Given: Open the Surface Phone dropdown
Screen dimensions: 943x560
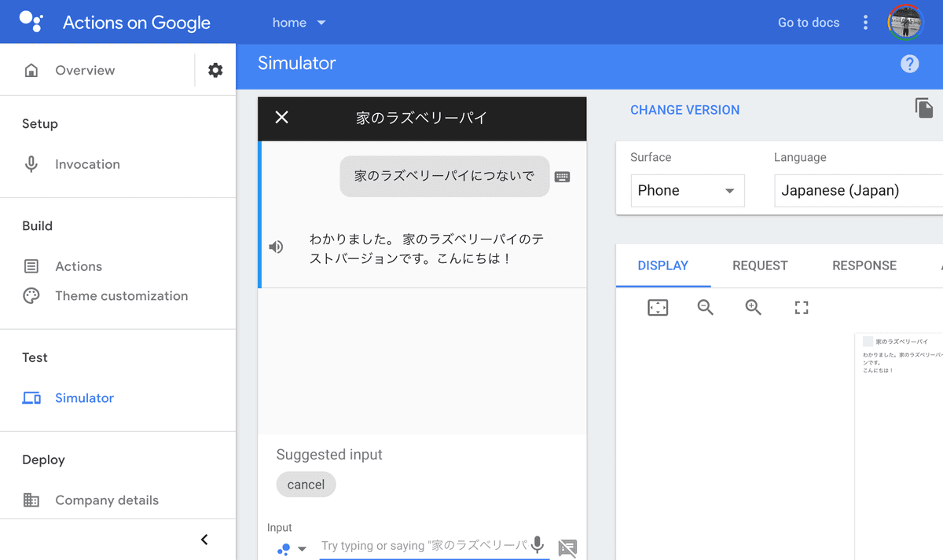Looking at the screenshot, I should click(687, 191).
